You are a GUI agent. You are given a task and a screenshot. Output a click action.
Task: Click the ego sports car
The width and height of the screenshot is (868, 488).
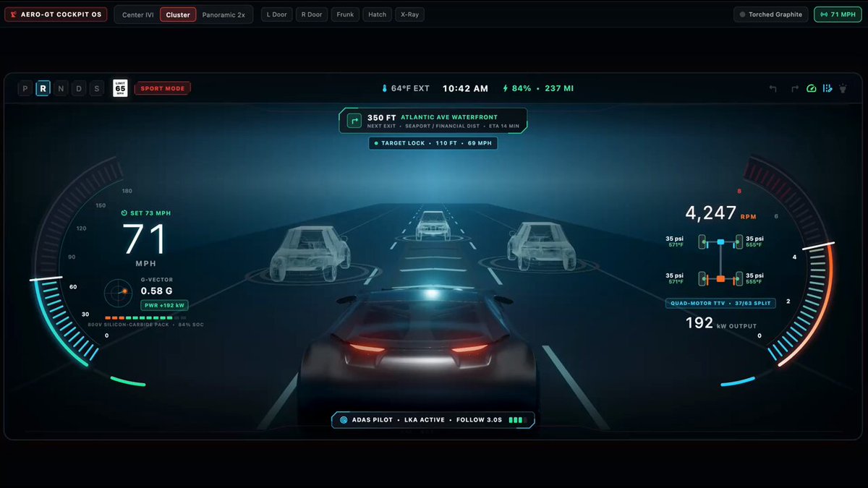(417, 354)
